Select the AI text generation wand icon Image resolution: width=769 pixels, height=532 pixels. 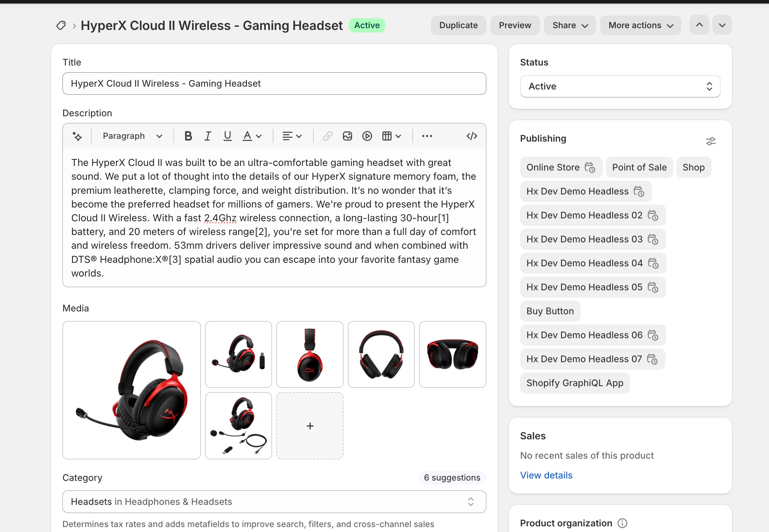click(78, 136)
